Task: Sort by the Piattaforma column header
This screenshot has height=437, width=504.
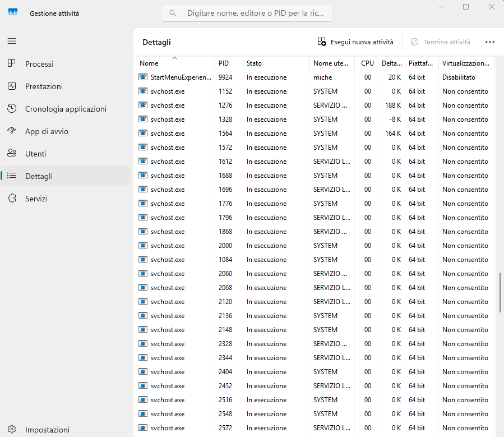Action: coord(422,63)
